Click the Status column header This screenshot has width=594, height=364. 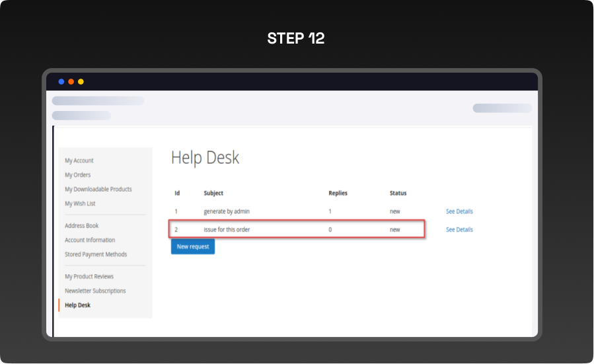[398, 194]
